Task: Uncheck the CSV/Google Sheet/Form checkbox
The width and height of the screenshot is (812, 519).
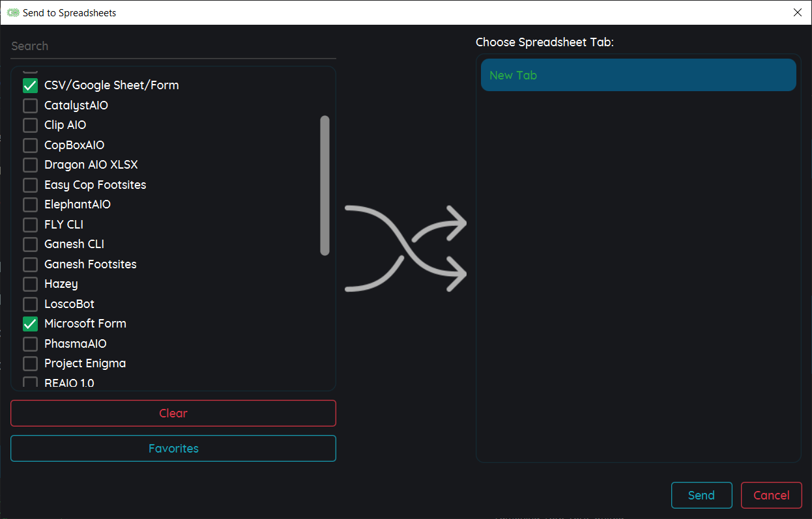Action: 30,85
